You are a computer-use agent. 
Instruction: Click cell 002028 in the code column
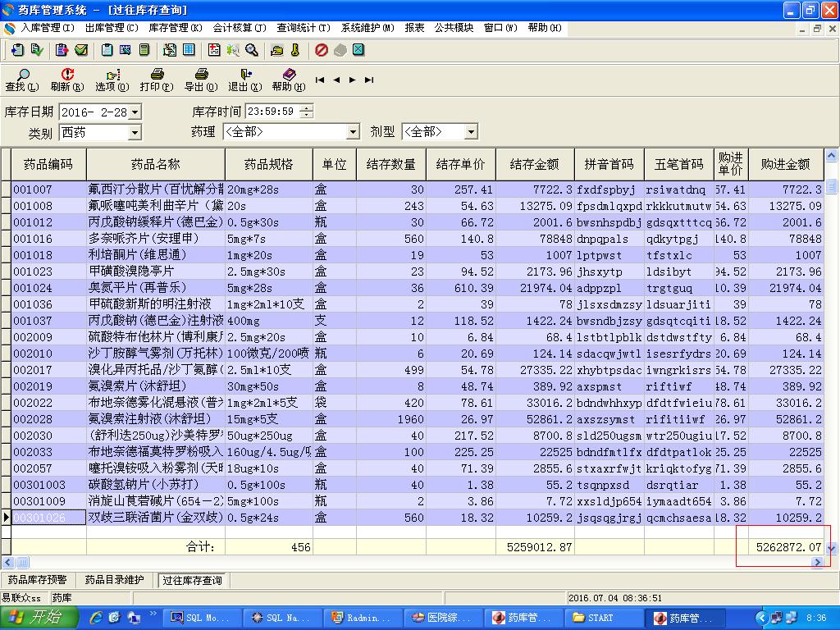[48, 419]
